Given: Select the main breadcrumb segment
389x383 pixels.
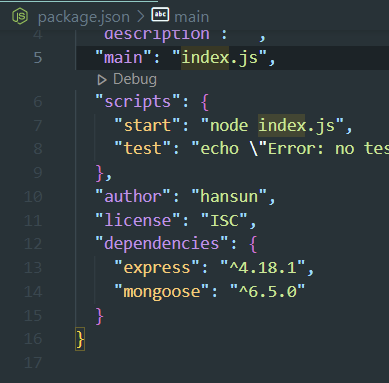Looking at the screenshot, I should click(x=192, y=17).
